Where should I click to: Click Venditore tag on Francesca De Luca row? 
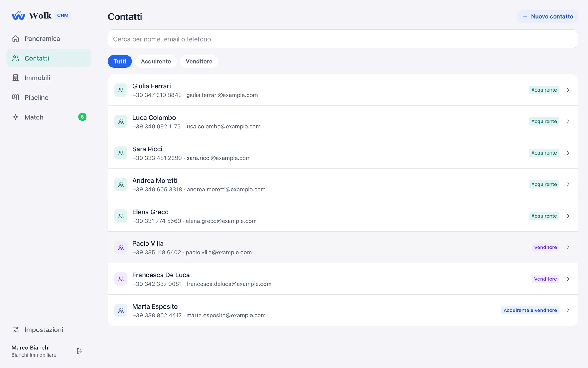click(545, 279)
